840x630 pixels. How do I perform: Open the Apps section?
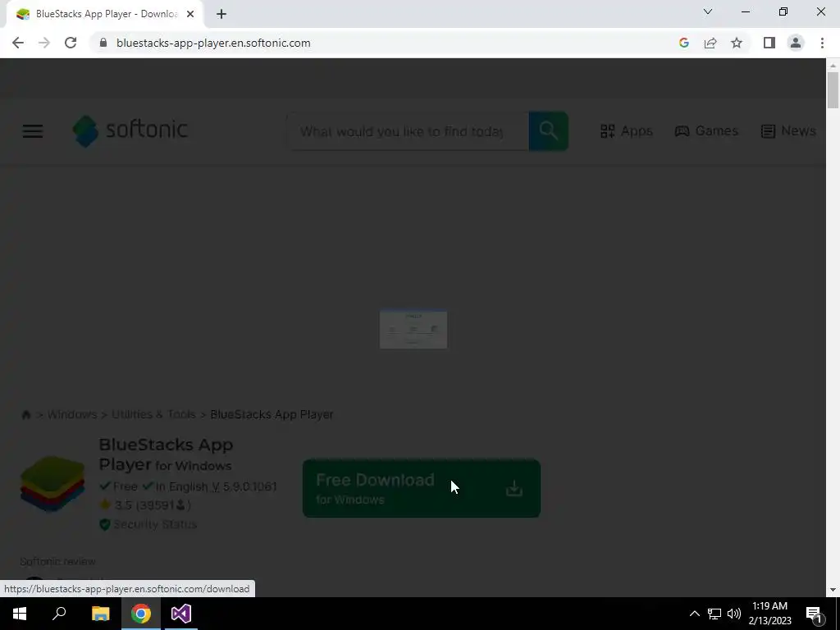(626, 130)
